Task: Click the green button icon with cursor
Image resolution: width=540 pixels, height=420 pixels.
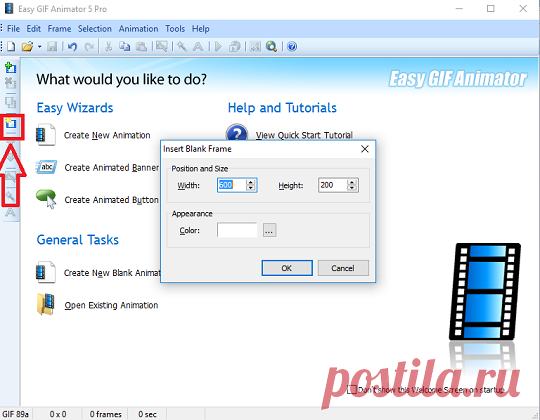Action: point(46,199)
